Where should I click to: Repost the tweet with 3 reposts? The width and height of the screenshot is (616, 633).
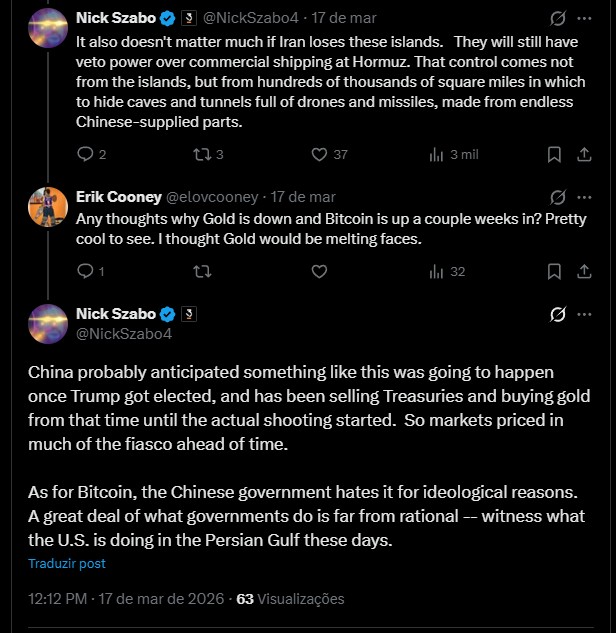(x=201, y=154)
